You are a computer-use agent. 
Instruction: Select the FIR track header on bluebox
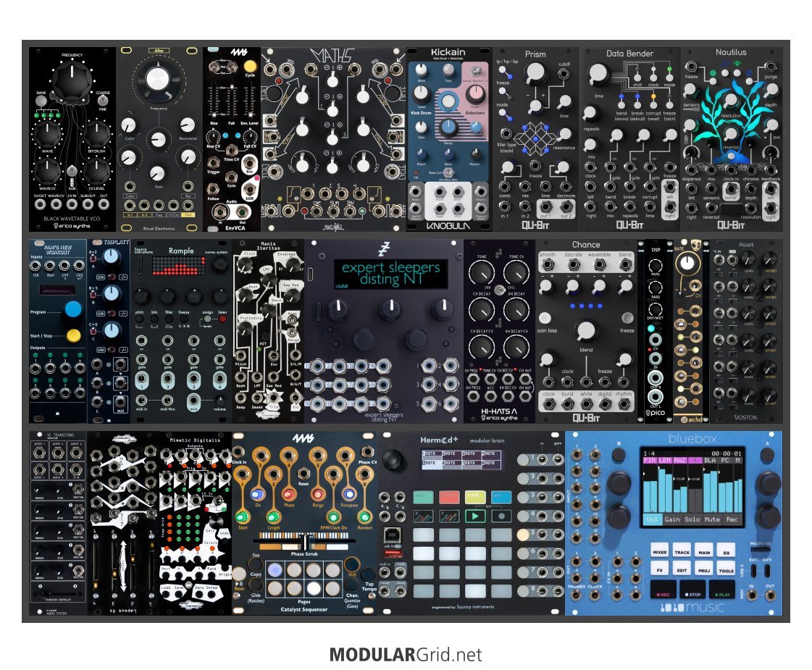(650, 460)
